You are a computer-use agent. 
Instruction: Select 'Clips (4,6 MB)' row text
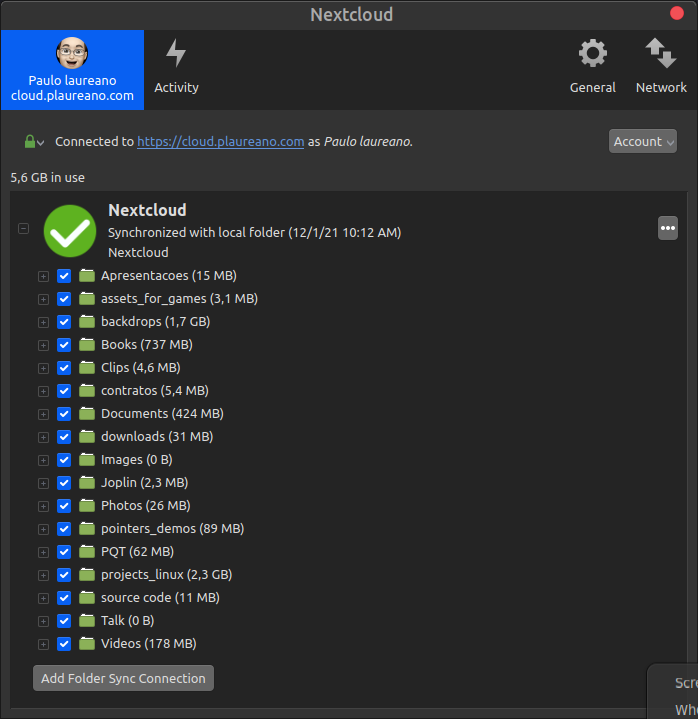[141, 368]
